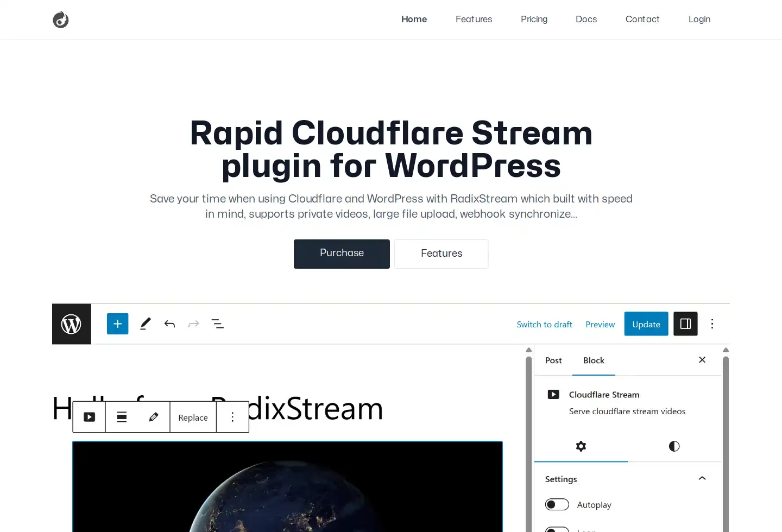782x532 pixels.
Task: Select the pencil Tools icon
Action: click(x=146, y=324)
